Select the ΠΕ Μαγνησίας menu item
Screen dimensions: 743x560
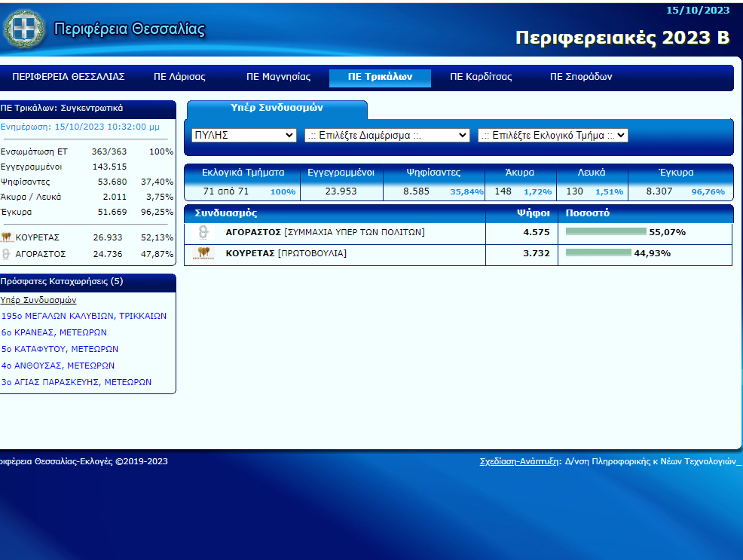pos(278,77)
